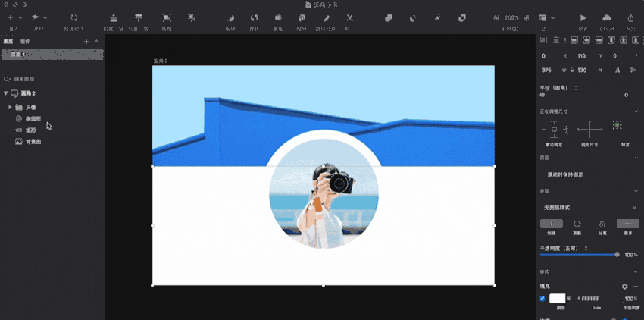Select 页面 1 in the pages list
644x320 pixels.
[52, 55]
